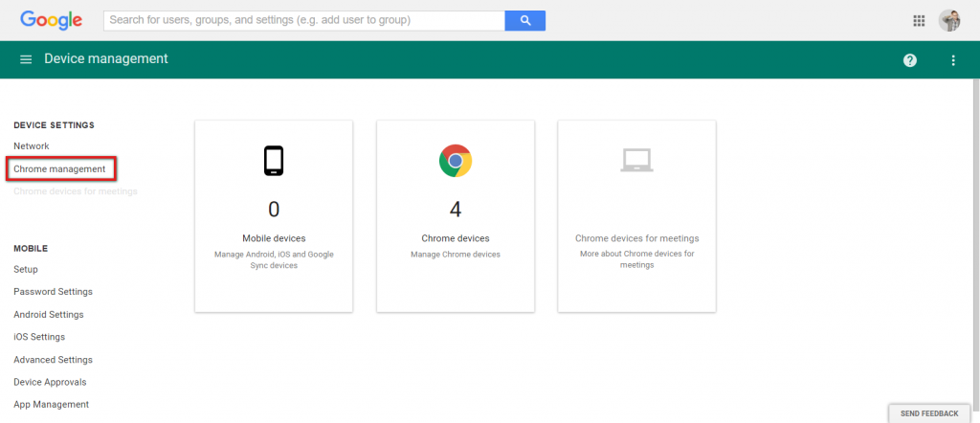Focus the users and groups search field
This screenshot has width=980, height=423.
[304, 20]
